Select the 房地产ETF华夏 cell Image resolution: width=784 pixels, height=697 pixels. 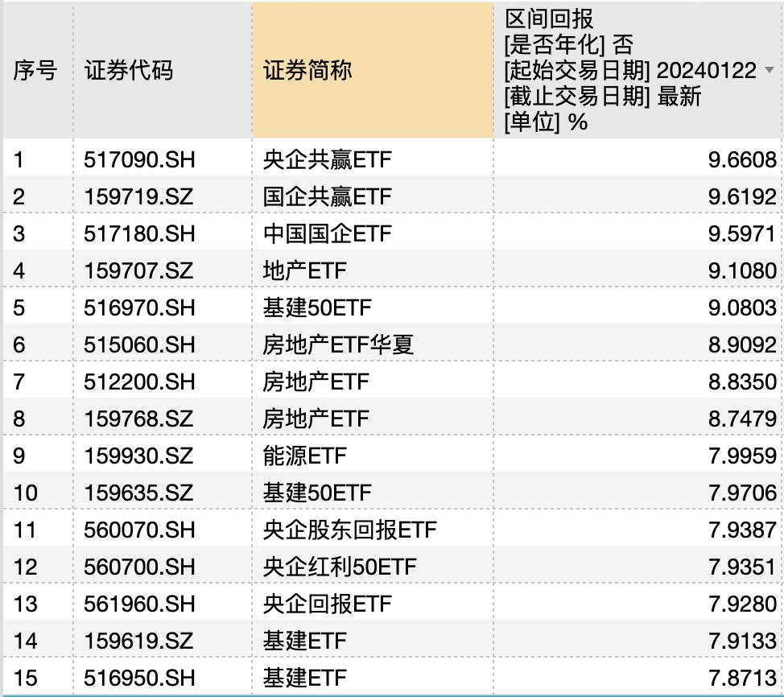338,344
